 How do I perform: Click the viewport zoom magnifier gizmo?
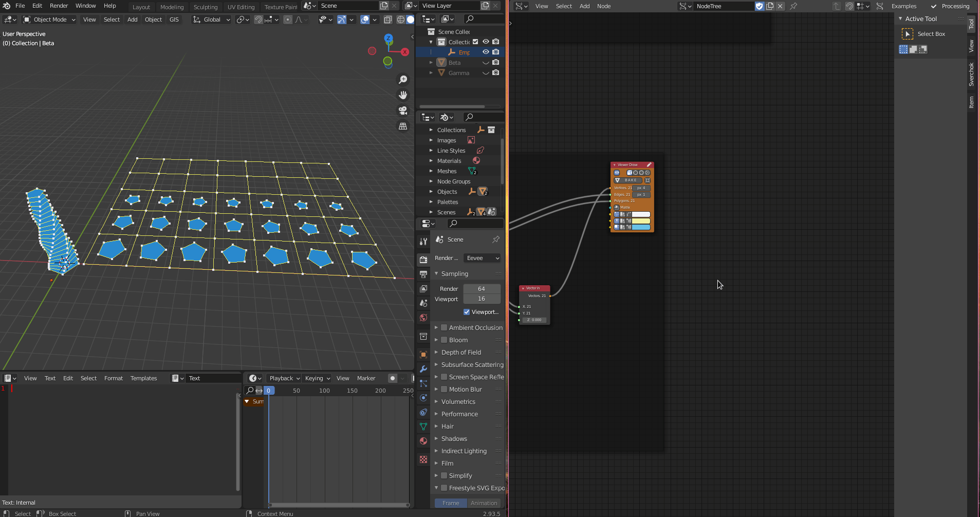(x=403, y=80)
